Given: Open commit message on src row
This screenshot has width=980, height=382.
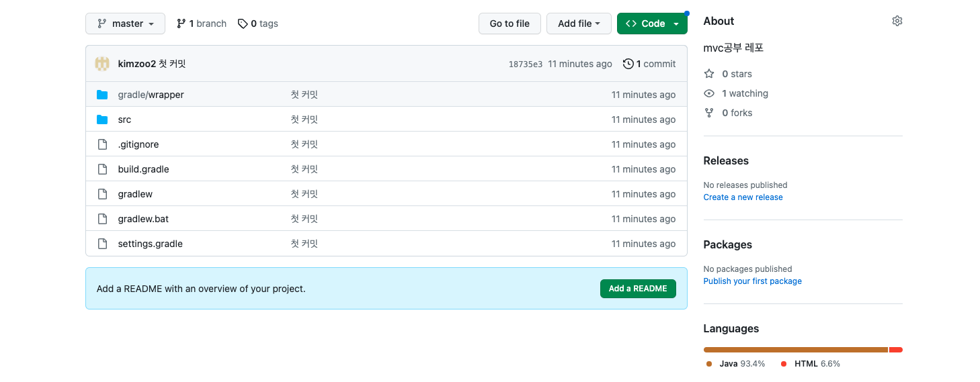Looking at the screenshot, I should point(304,120).
